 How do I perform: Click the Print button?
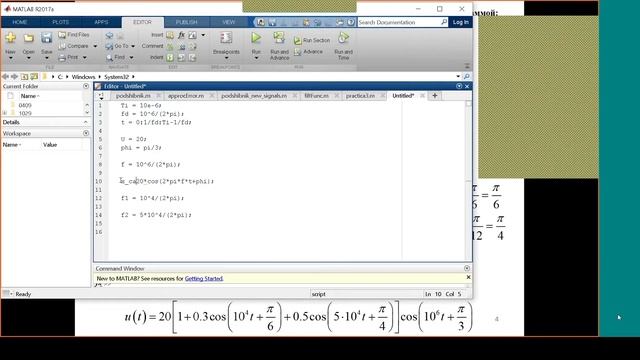pyautogui.click(x=68, y=58)
